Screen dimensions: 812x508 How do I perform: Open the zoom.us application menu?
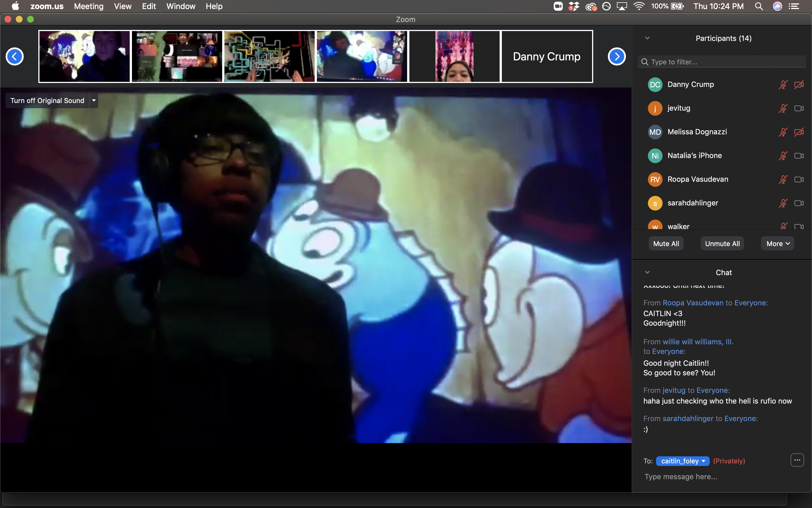point(47,6)
